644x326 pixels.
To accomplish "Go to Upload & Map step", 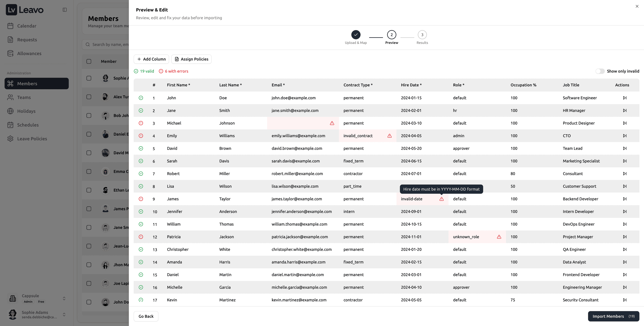I will tap(356, 35).
